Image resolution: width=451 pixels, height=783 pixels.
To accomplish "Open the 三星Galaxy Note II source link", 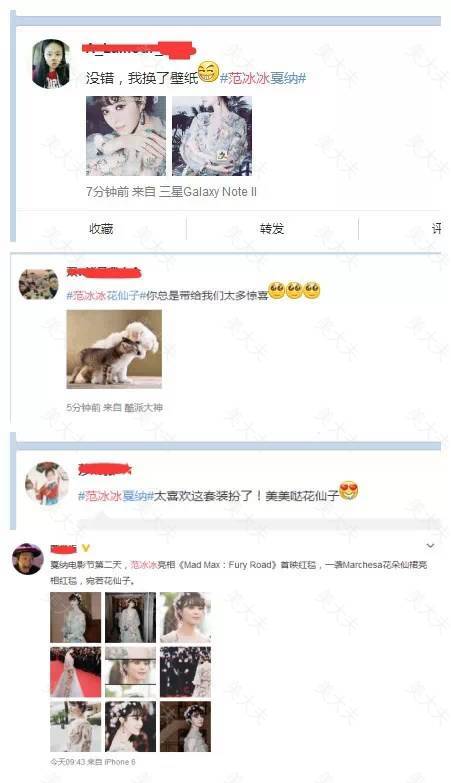I will pyautogui.click(x=208, y=192).
